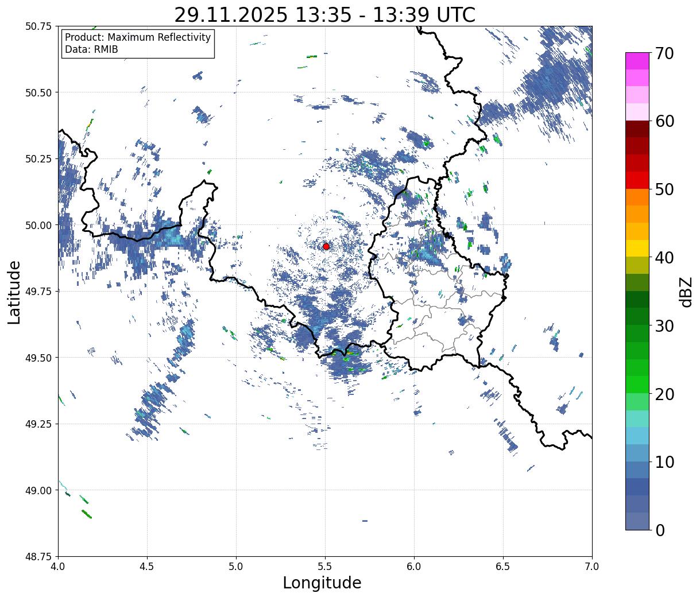Screen dimensions: 700x597
Task: Click the 60 tick label on the colorbar
Action: [x=663, y=121]
